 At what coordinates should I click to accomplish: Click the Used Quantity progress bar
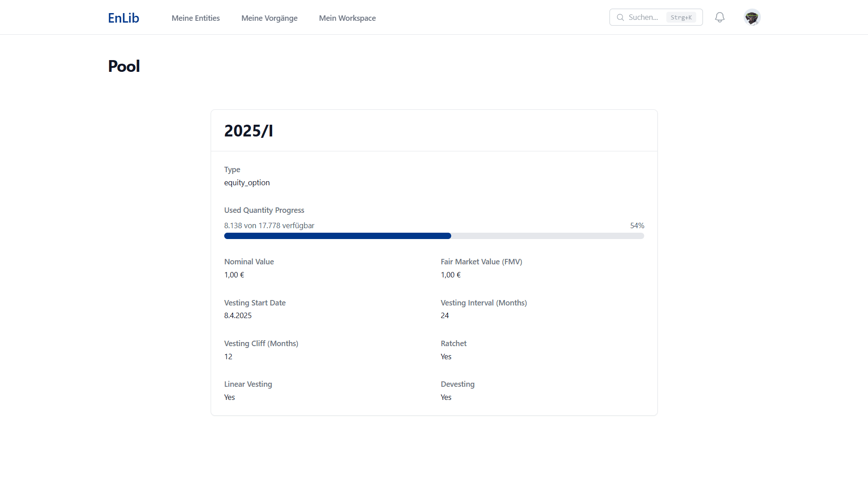click(x=434, y=236)
